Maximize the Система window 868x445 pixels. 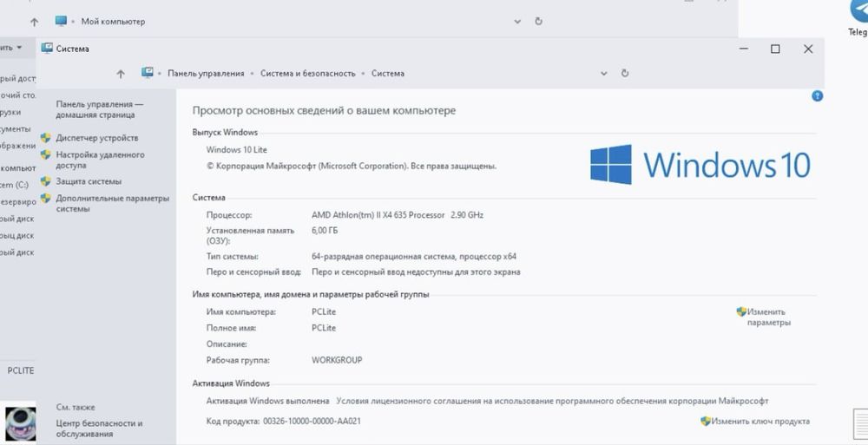[775, 49]
